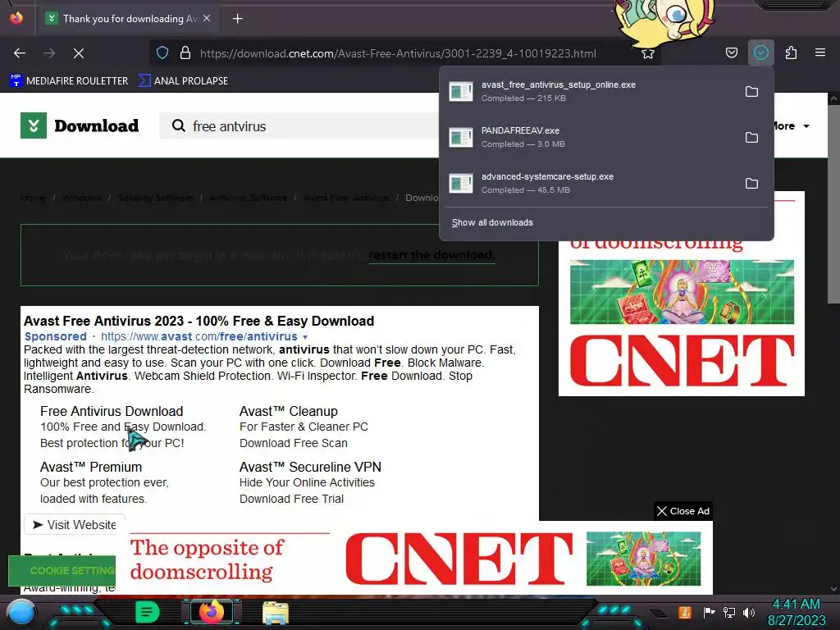Click the Security Software breadcrumb

(155, 198)
